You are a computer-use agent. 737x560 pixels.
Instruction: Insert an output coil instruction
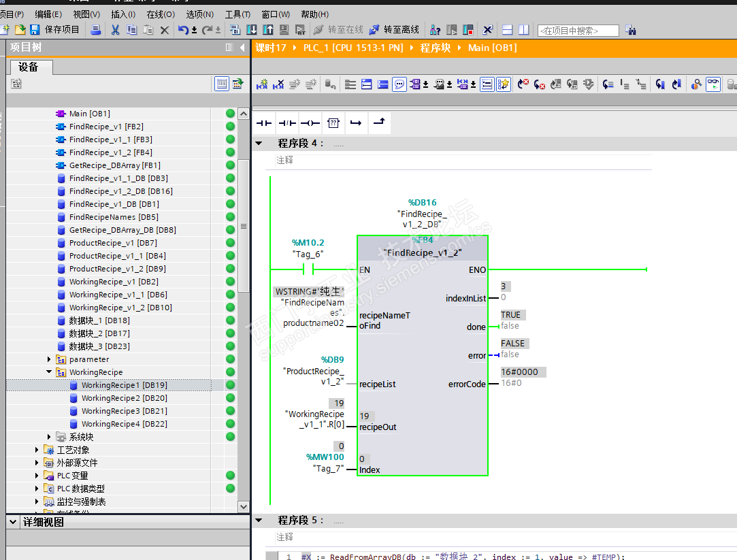(x=310, y=123)
